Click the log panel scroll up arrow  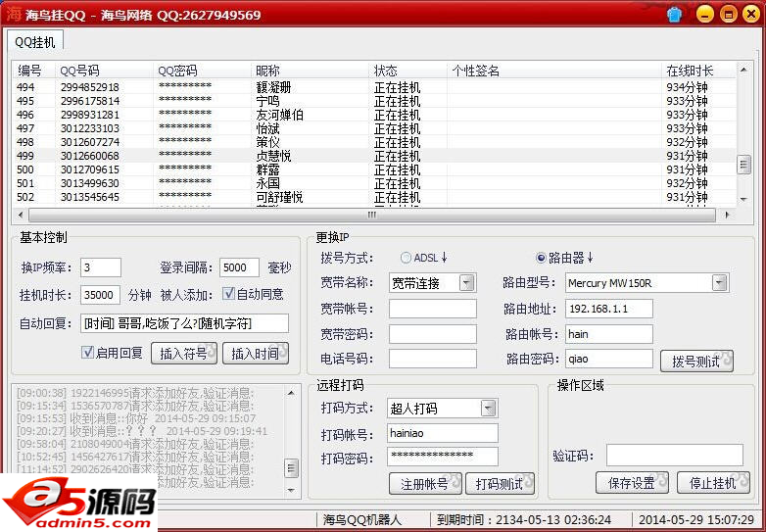[291, 393]
